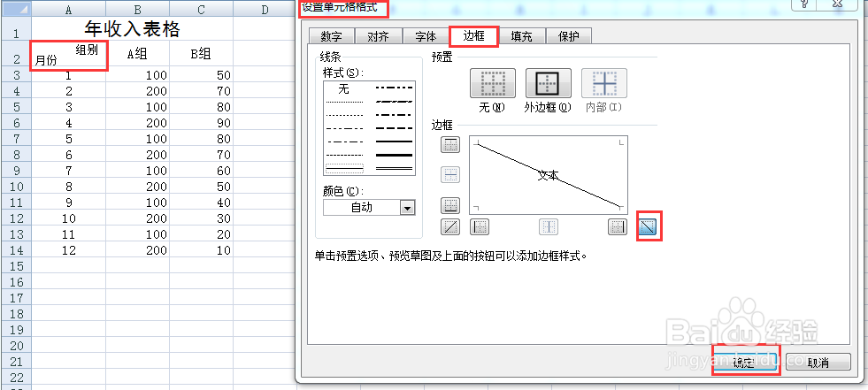Click the 内部 inside border preset
868x390 pixels.
pyautogui.click(x=604, y=83)
